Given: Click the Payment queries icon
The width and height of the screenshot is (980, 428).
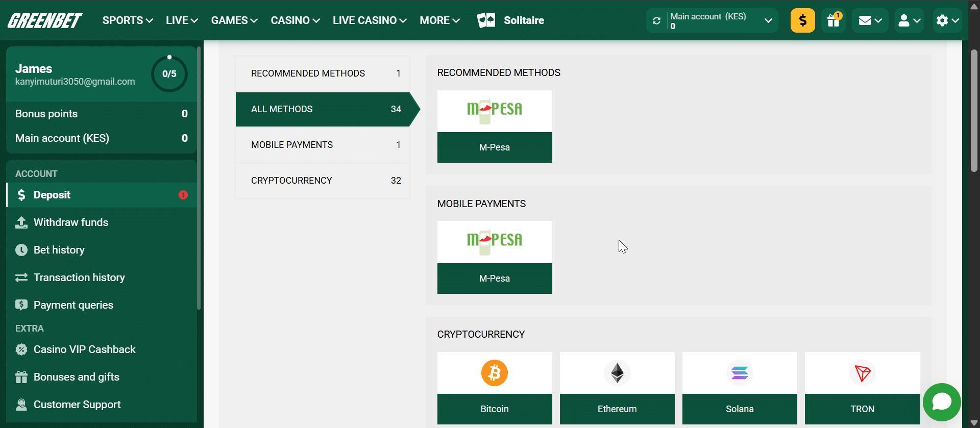Looking at the screenshot, I should click(21, 305).
